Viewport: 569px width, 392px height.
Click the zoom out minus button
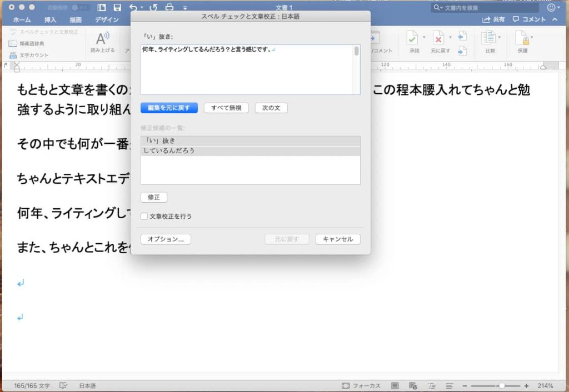(465, 386)
